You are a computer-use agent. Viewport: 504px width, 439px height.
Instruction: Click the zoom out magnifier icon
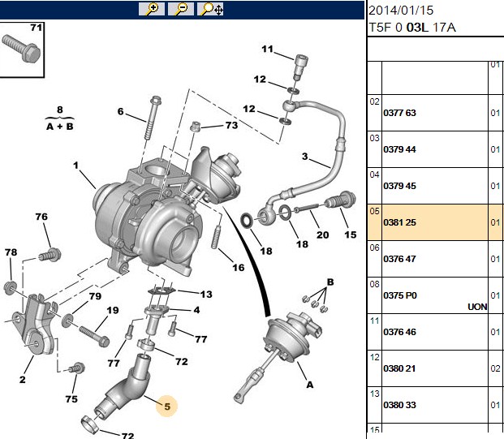tap(181, 9)
